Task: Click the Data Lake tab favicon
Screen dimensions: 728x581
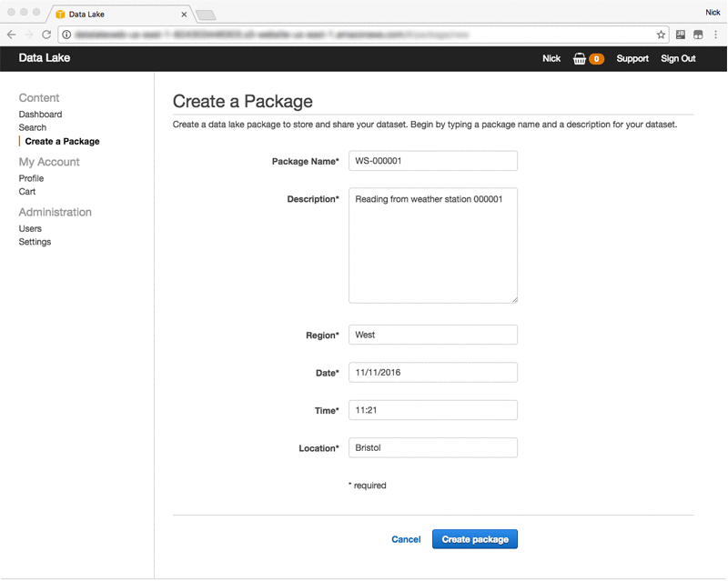Action: 60,15
